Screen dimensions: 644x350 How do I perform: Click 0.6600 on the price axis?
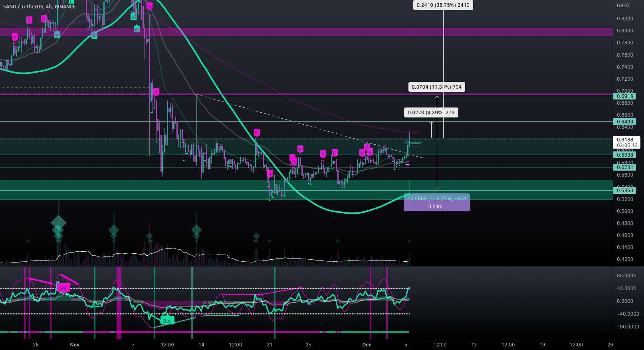(625, 115)
